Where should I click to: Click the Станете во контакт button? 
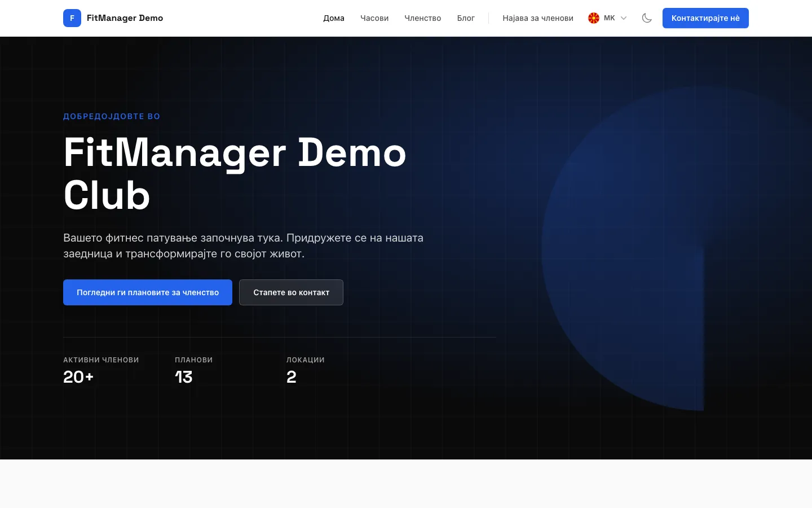point(291,292)
